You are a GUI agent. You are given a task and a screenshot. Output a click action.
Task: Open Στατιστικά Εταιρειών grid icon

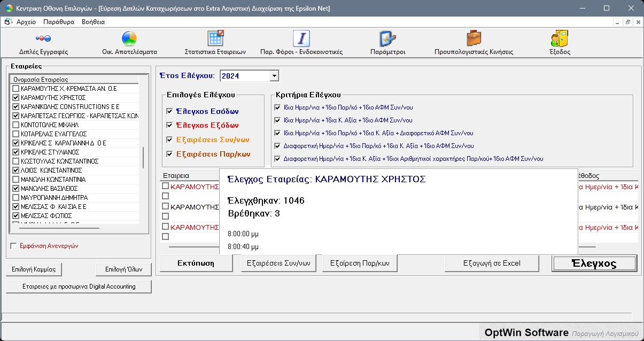tap(215, 39)
